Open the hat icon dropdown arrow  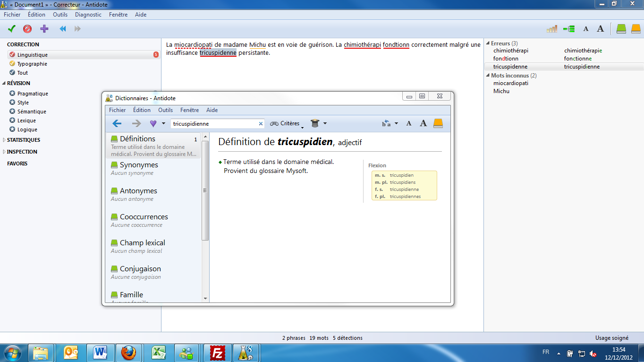pos(325,123)
